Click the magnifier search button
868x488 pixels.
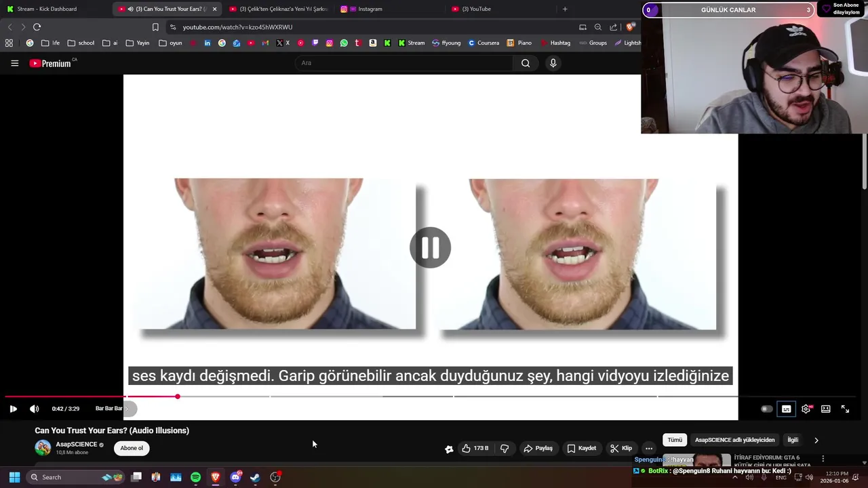coord(526,63)
